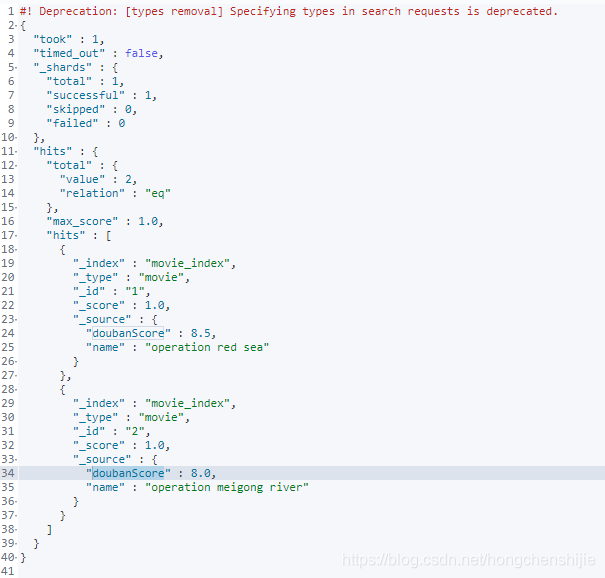The height and width of the screenshot is (578, 605).
Task: Click the "1" id value
Action: tap(135, 291)
